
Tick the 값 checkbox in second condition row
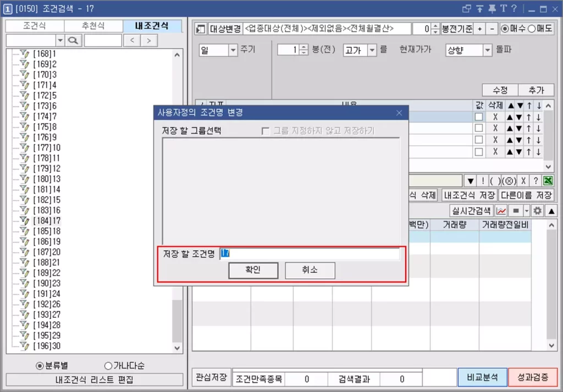point(479,129)
